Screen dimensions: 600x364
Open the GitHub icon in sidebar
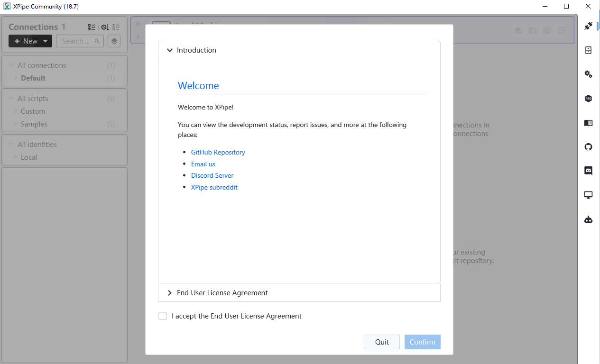[588, 147]
